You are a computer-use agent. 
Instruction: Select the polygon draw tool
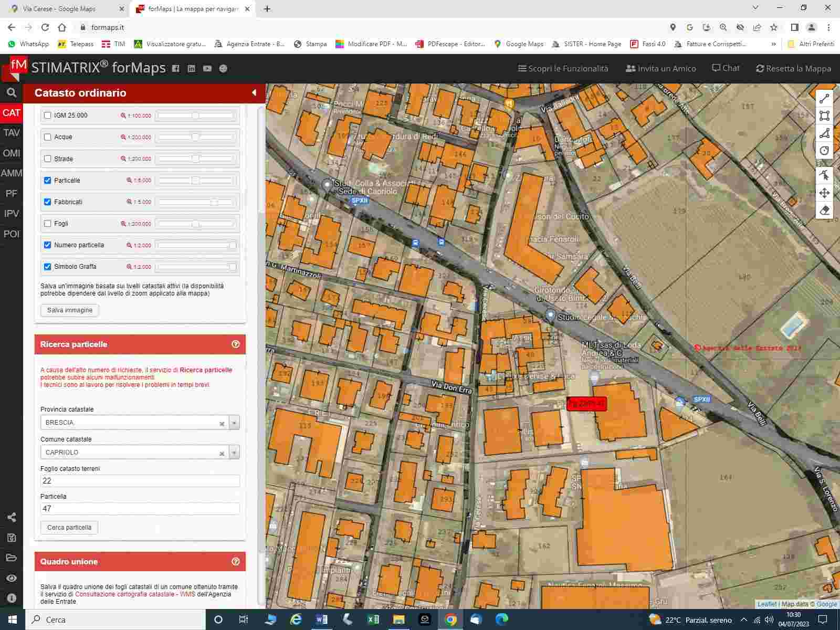click(824, 133)
